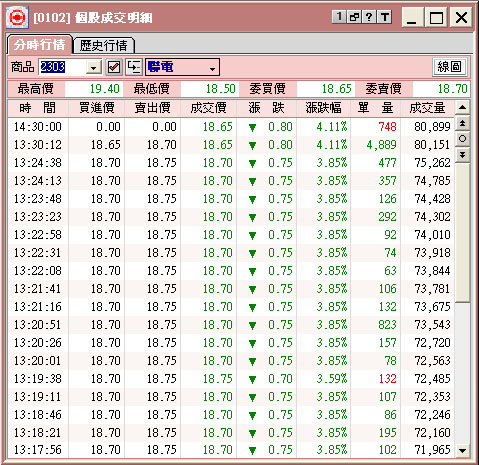The height and width of the screenshot is (465, 479).
Task: Click the "T" always-on-top icon
Action: (385, 17)
